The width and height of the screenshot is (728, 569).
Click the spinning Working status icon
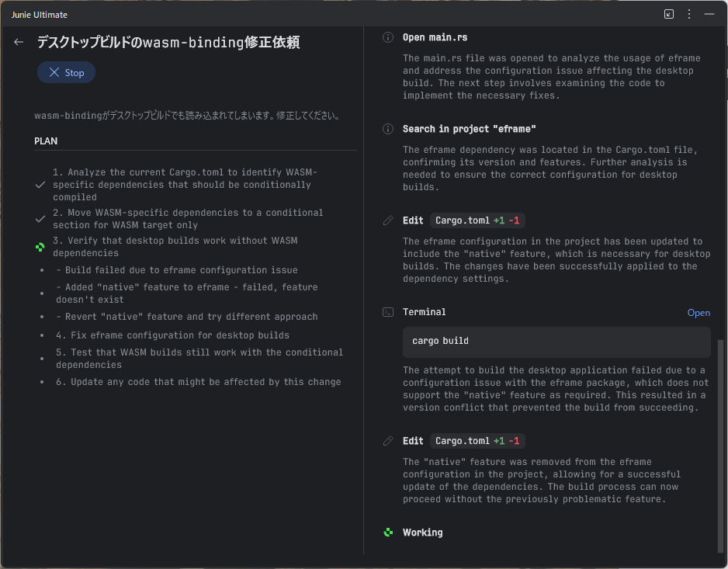coord(388,533)
